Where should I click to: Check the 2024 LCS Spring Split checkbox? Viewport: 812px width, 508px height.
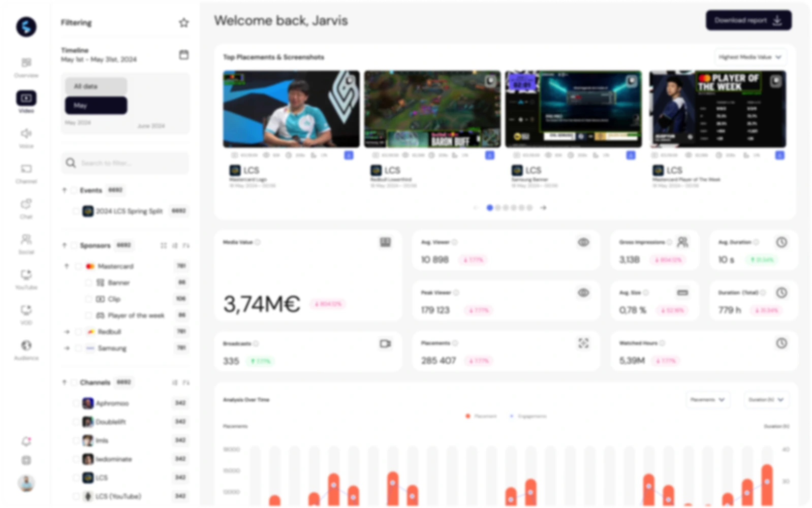76,211
